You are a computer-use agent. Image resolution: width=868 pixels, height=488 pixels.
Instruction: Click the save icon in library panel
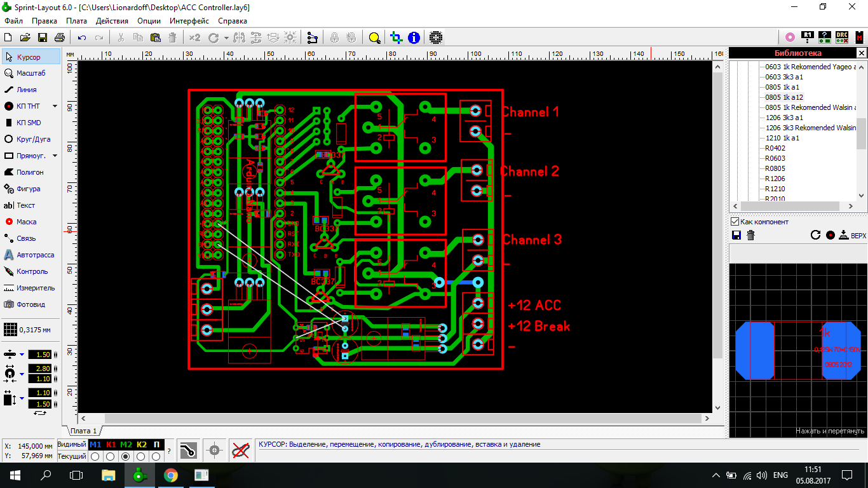tap(736, 235)
